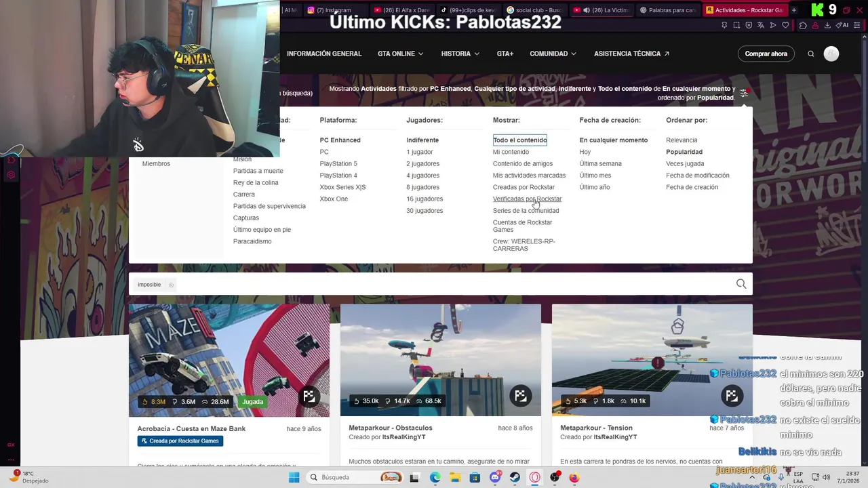Choose '30 jugadores' players filter
Image resolution: width=868 pixels, height=488 pixels.
(x=425, y=211)
